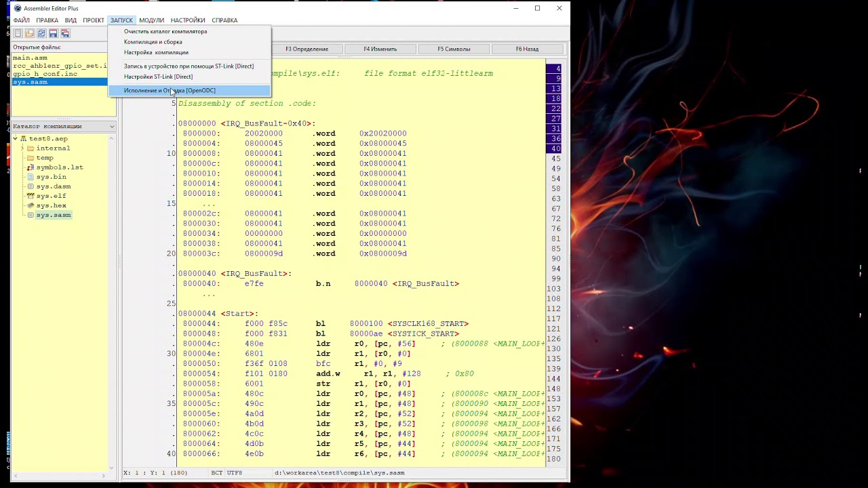Click the <IRQ_BusFault> label line

click(x=235, y=274)
